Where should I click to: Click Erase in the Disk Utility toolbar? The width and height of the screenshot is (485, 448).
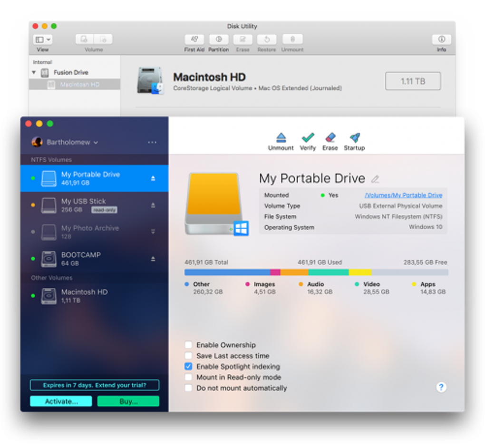[x=243, y=39]
